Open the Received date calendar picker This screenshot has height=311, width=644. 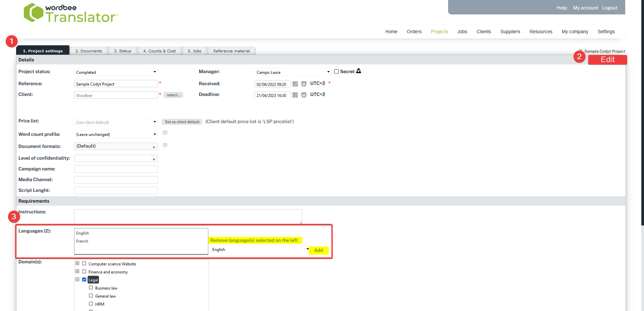tap(295, 84)
